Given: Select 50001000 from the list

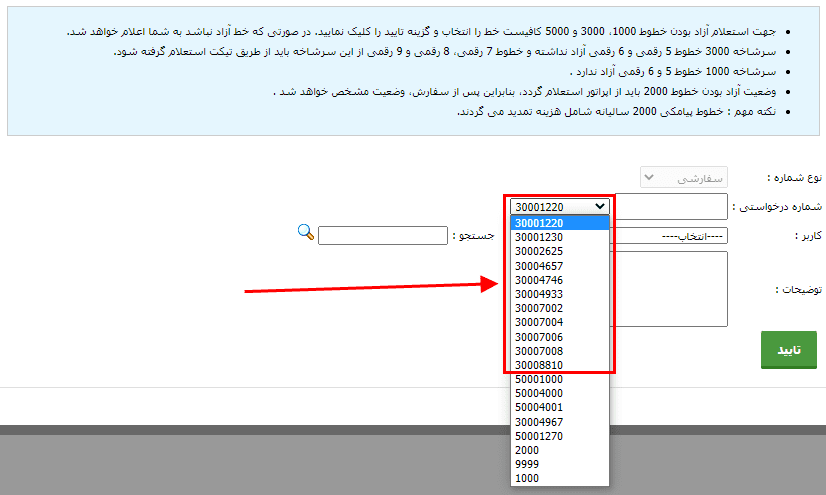Looking at the screenshot, I should pyautogui.click(x=560, y=380).
